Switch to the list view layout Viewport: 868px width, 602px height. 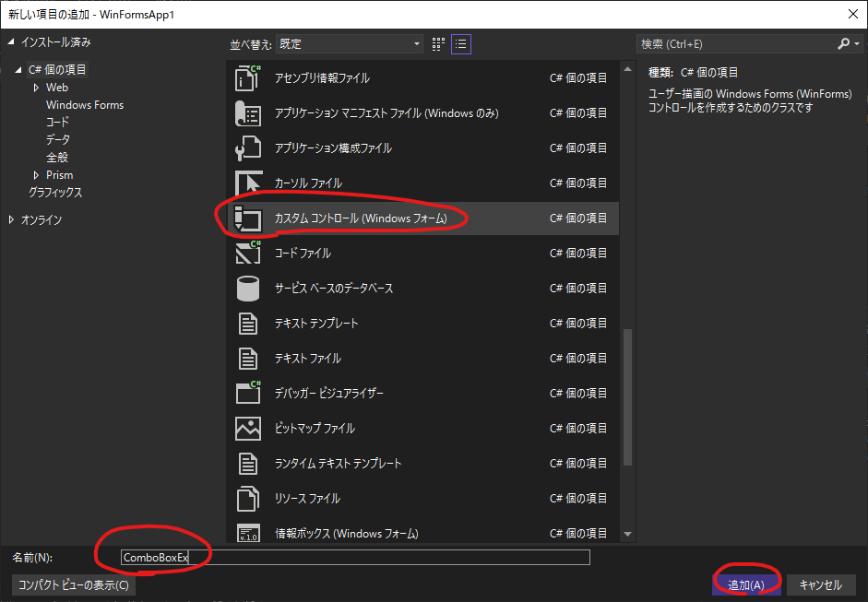461,43
